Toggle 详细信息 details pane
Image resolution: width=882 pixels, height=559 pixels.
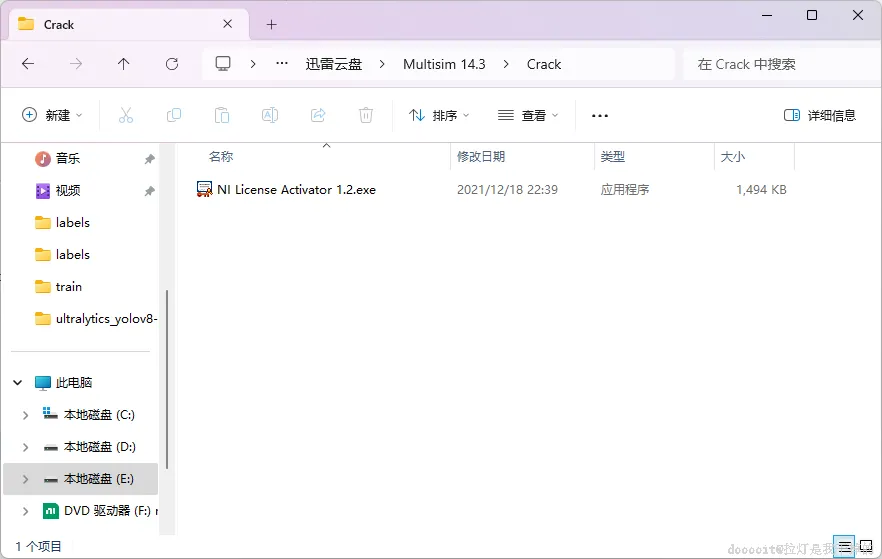820,115
